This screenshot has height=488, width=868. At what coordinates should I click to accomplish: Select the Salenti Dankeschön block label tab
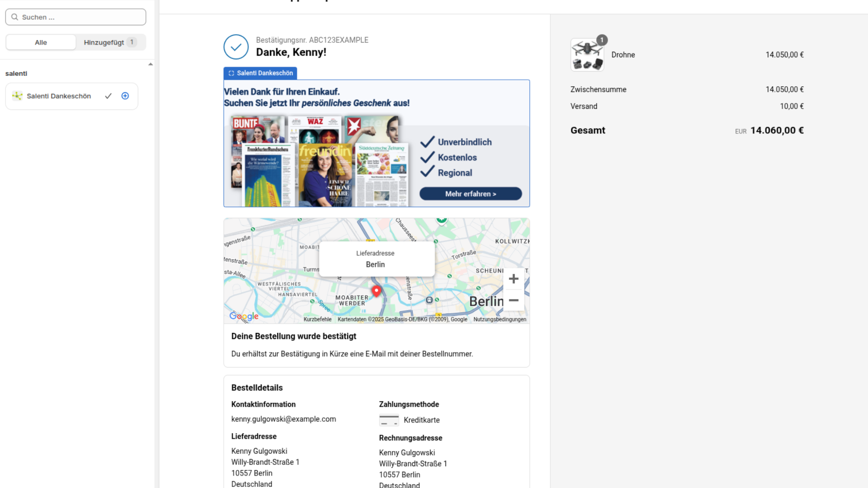tap(260, 73)
